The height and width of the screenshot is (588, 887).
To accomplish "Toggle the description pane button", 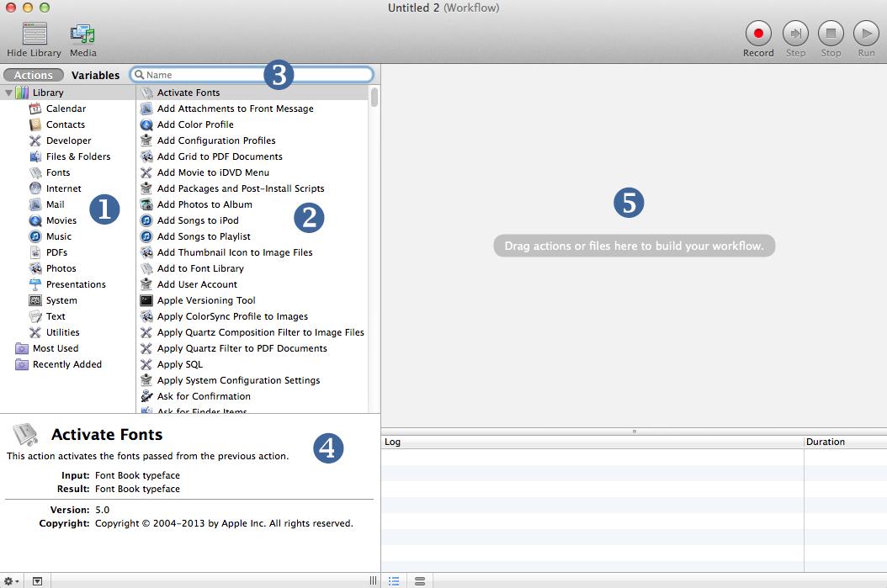I will pyautogui.click(x=37, y=580).
